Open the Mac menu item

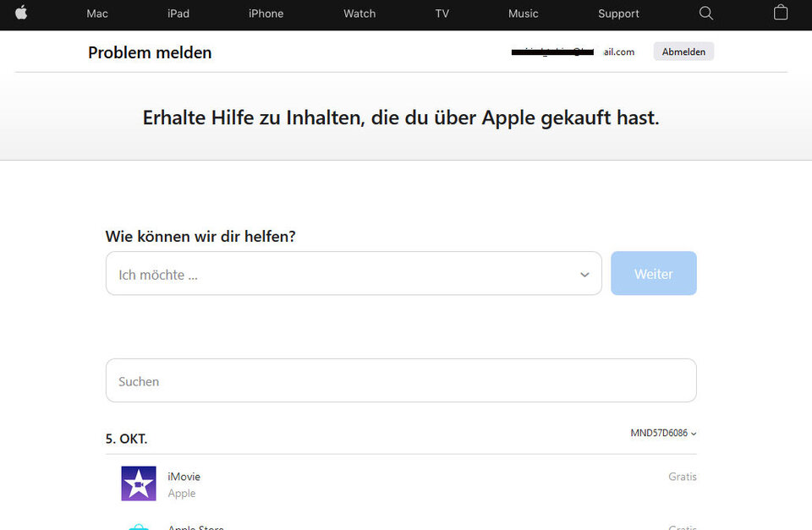click(x=97, y=14)
